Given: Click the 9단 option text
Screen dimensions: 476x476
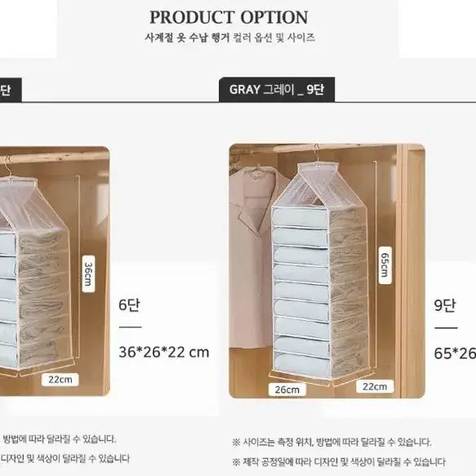Looking at the screenshot, I should tap(445, 305).
